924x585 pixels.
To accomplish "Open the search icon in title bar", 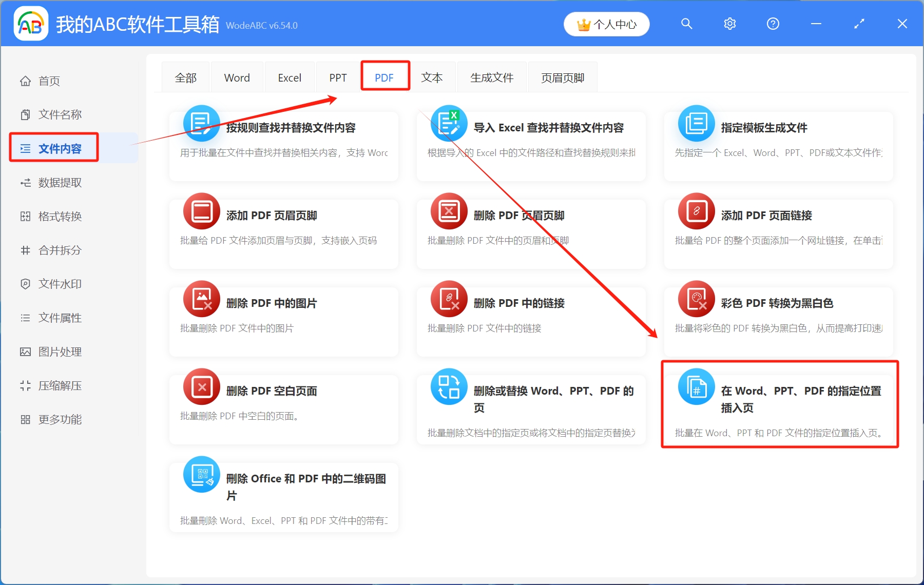I will coord(687,24).
